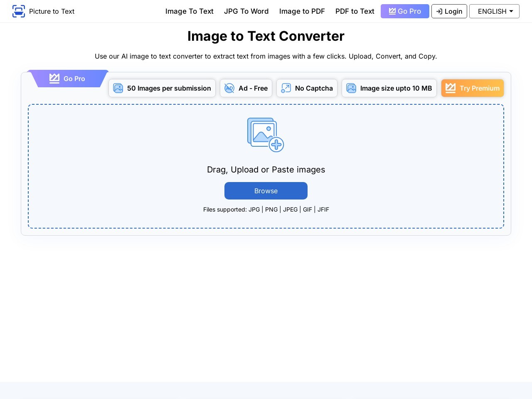The image size is (532, 399).
Task: Expand the ENGLISH language dropdown
Action: 494,11
